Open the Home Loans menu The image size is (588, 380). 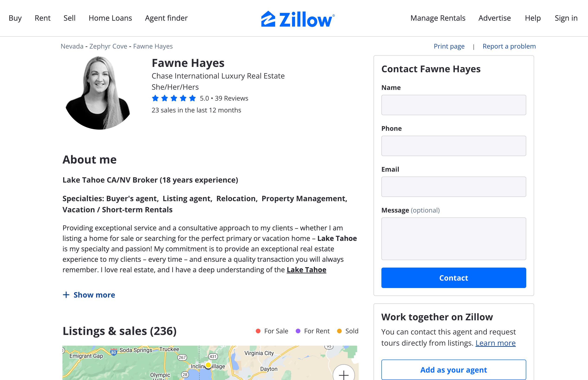click(110, 18)
